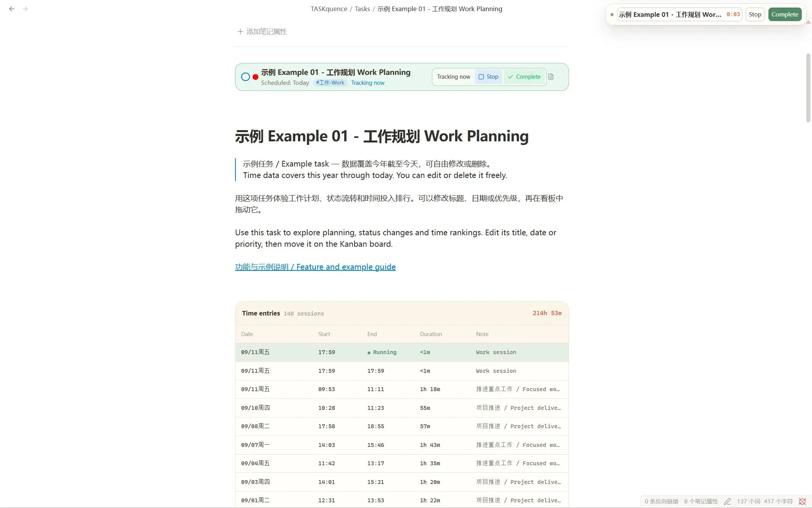This screenshot has height=508, width=812.
Task: Click the Scheduled: Today label
Action: (285, 83)
